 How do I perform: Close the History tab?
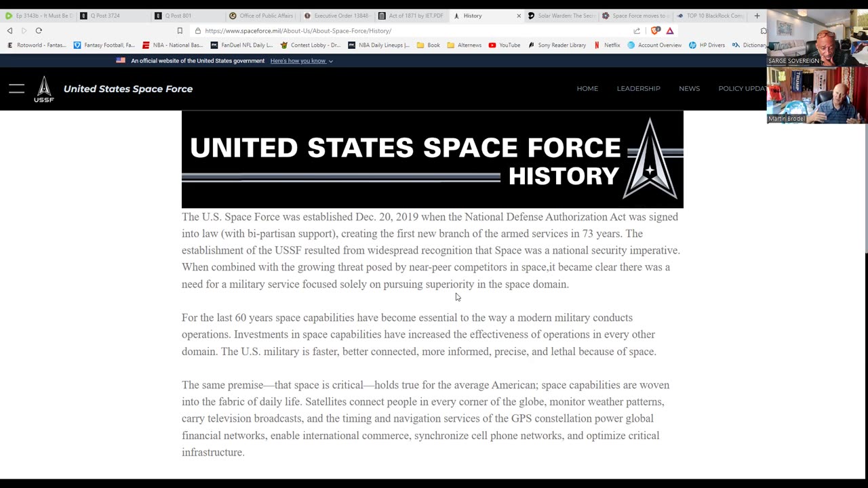519,16
